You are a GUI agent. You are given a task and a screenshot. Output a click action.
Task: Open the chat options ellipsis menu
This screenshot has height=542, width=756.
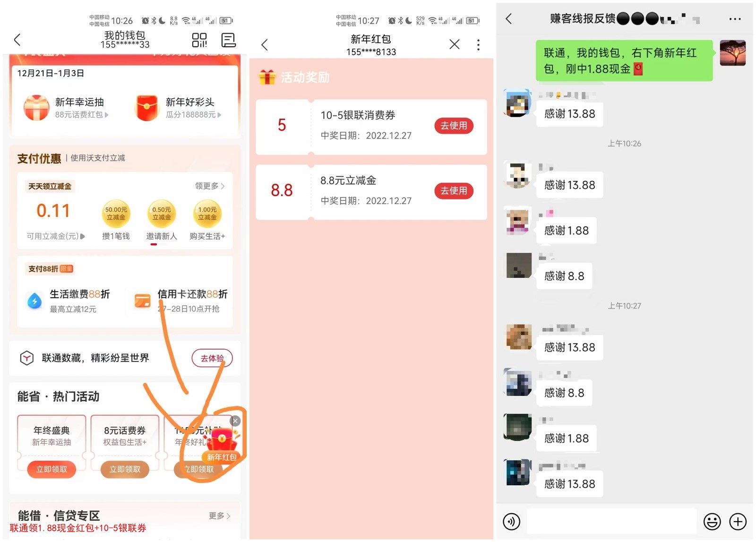point(735,19)
